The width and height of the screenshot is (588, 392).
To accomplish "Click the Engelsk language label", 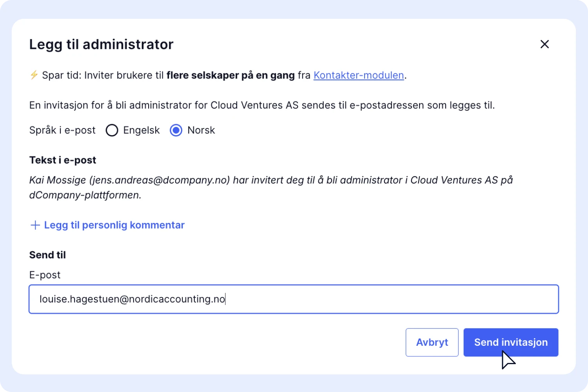I will coord(141,130).
